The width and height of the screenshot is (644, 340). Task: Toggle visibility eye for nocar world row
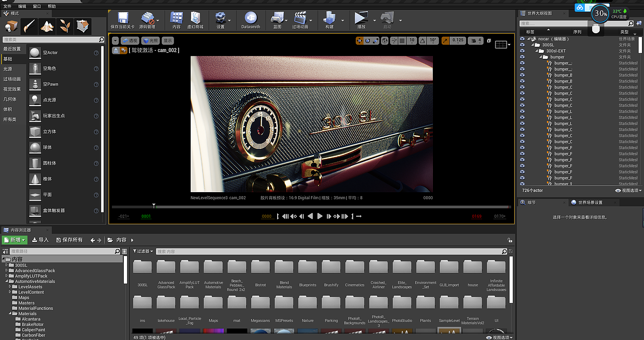(x=522, y=39)
